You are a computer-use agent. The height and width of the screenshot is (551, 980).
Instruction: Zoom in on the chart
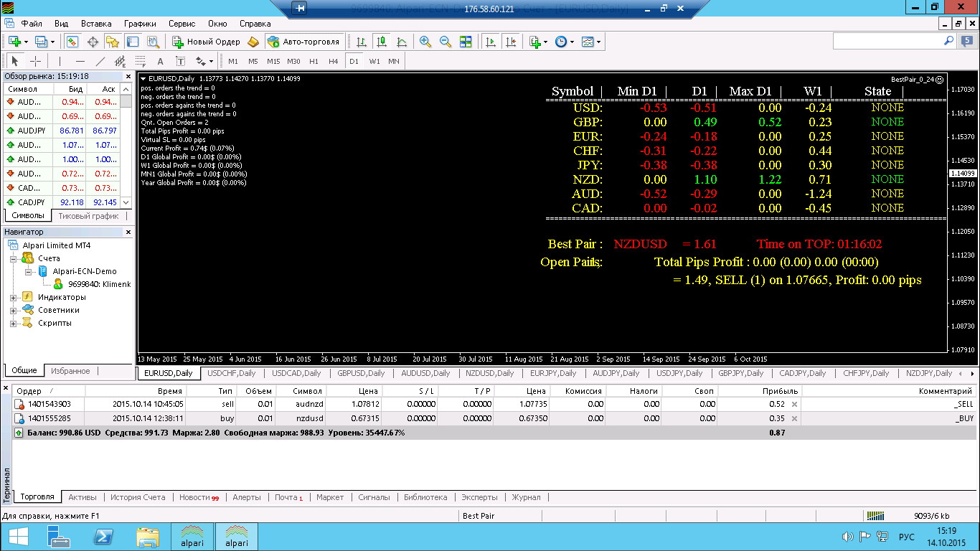pyautogui.click(x=425, y=42)
